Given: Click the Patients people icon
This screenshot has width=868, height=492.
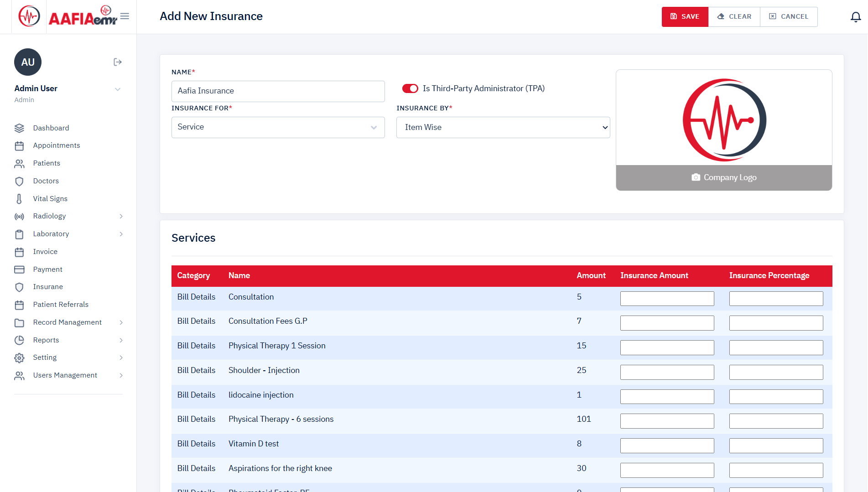Looking at the screenshot, I should point(19,163).
